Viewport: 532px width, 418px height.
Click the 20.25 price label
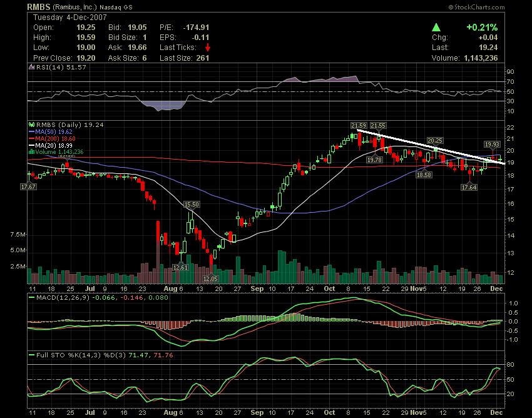[434, 140]
